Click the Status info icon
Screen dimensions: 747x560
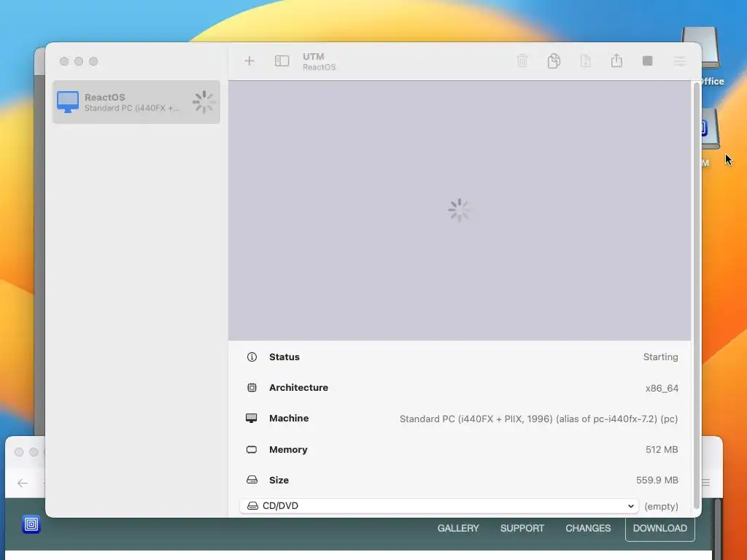[x=252, y=357]
